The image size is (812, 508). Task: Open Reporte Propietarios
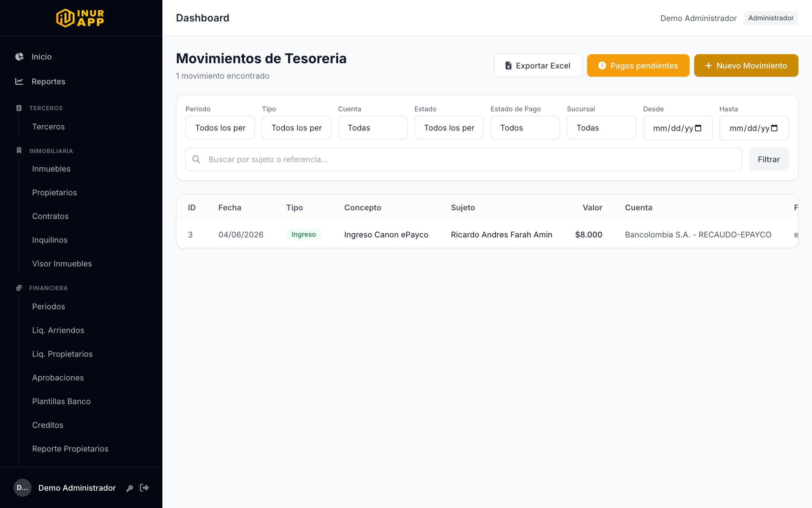point(70,449)
